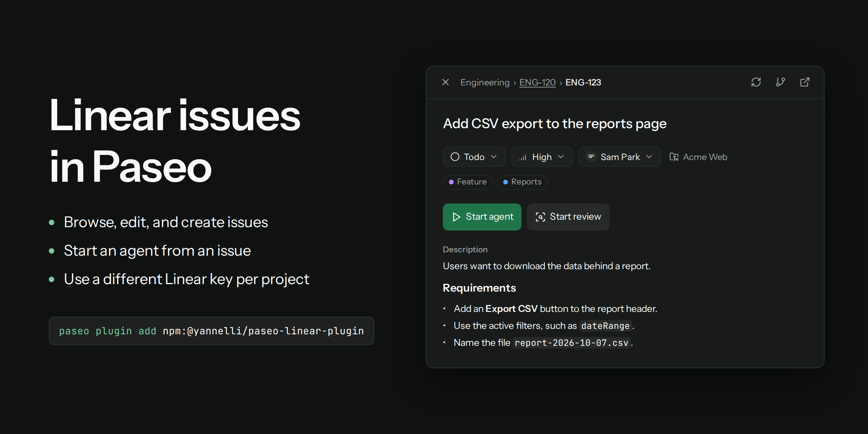Click the Acme Web project icon
Screen dimensions: 868x434
click(674, 157)
